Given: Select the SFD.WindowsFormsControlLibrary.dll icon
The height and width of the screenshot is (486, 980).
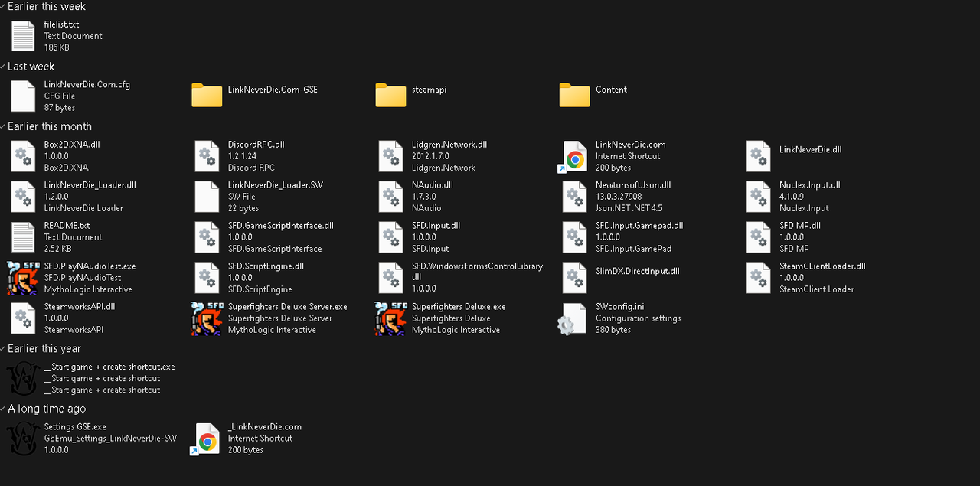Looking at the screenshot, I should [390, 278].
